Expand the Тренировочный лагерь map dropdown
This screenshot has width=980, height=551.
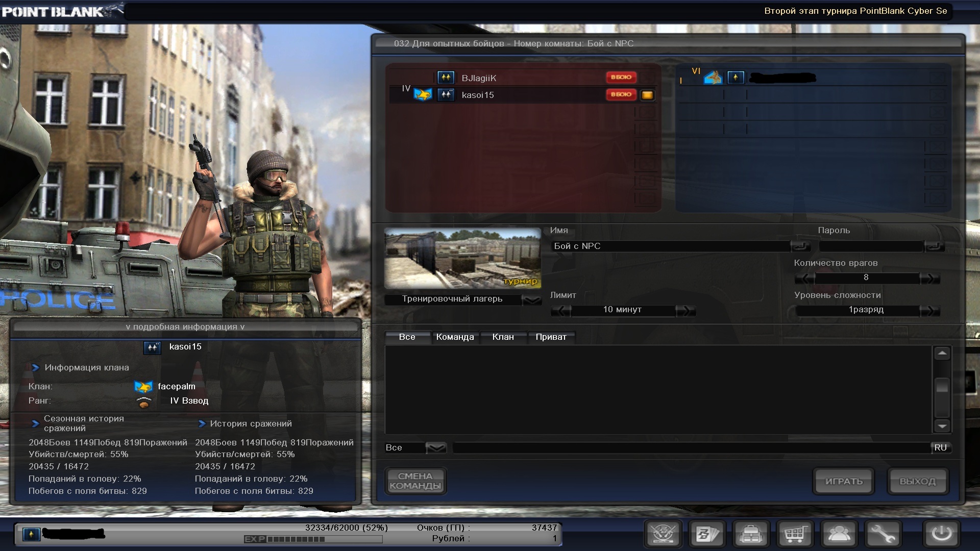532,300
